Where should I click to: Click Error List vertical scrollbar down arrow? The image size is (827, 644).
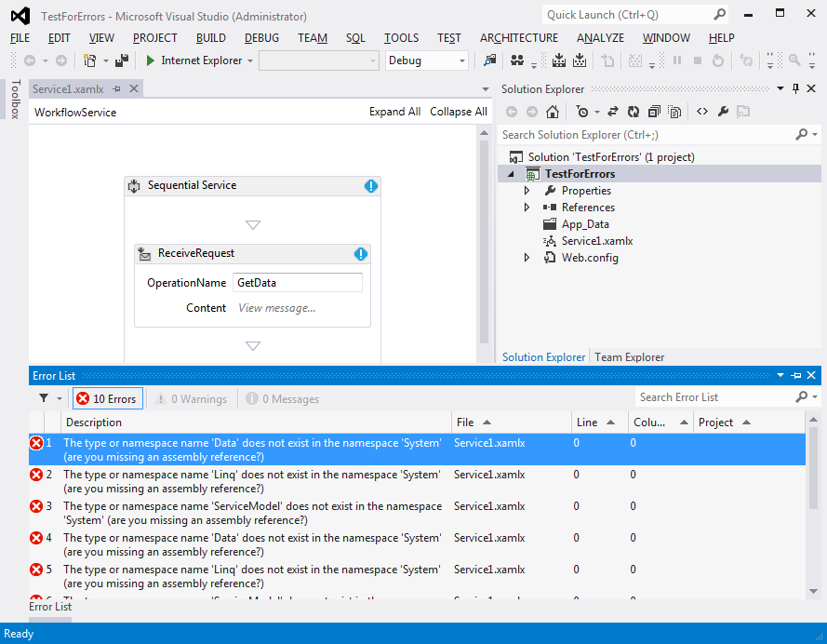click(x=814, y=591)
